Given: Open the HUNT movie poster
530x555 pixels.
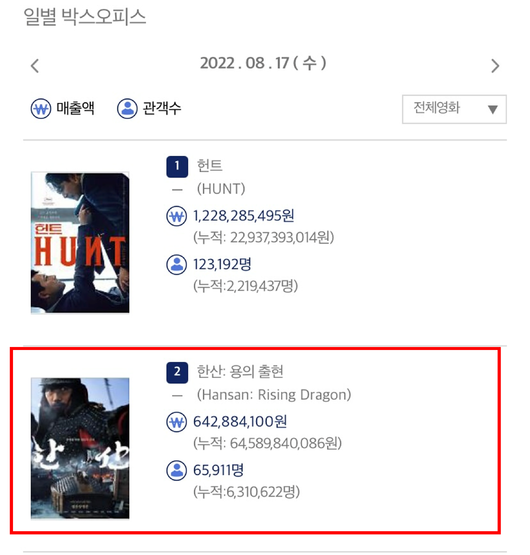Looking at the screenshot, I should click(80, 242).
